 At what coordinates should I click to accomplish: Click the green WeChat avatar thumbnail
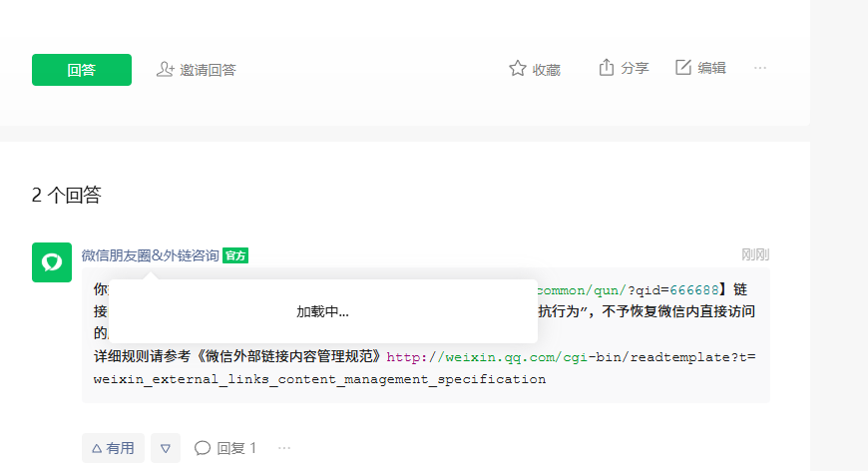pyautogui.click(x=52, y=262)
